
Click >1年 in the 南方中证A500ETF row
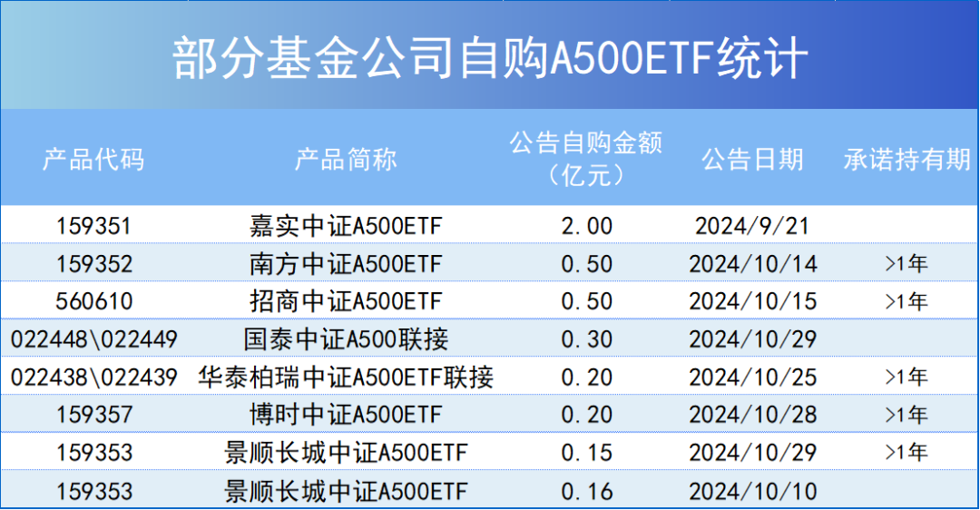(x=906, y=264)
